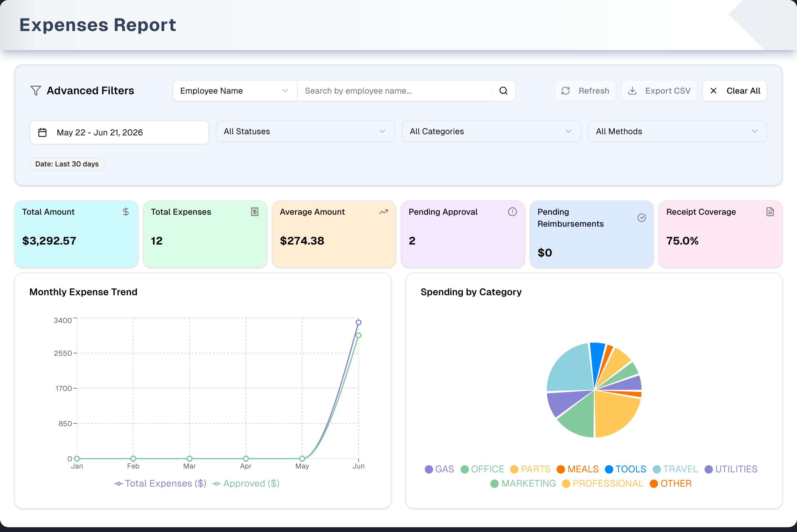Click the Average Amount value $274.38
This screenshot has height=532, width=797.
tap(302, 241)
